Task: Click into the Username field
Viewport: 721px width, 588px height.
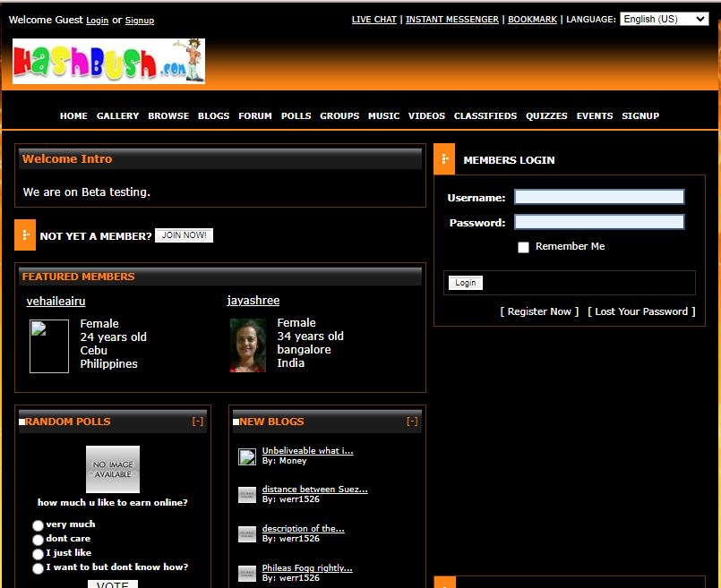Action: point(599,197)
